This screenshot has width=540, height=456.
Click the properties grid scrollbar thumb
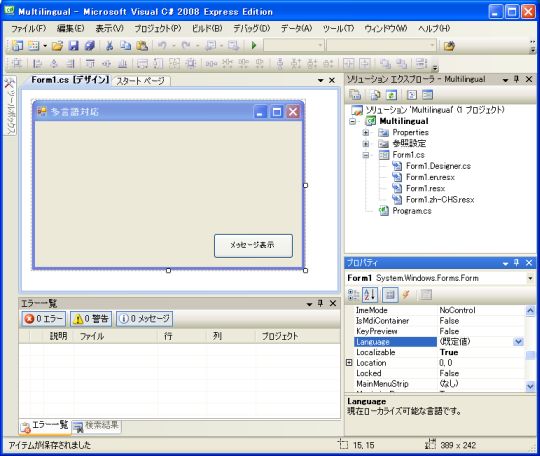click(530, 355)
